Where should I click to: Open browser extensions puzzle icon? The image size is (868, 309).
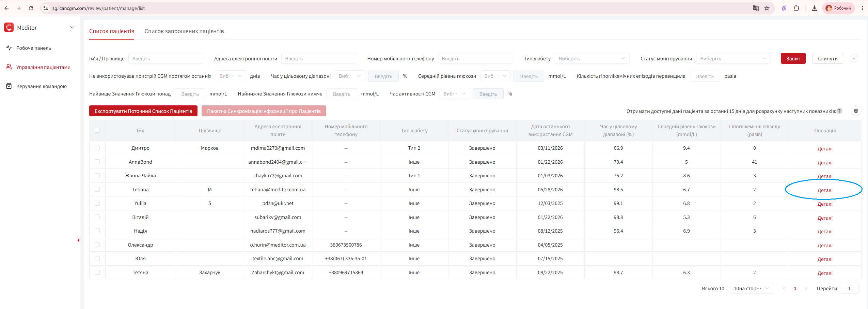(x=796, y=8)
